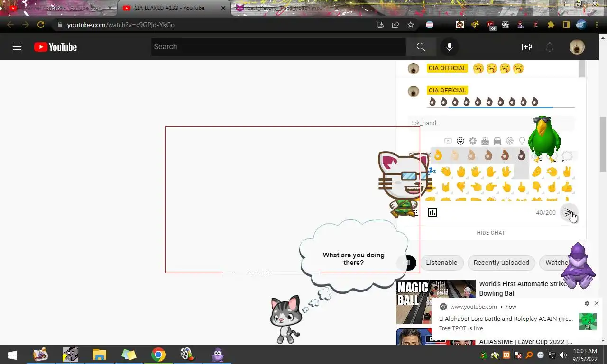
Task: Open YouTube notifications bell
Action: (550, 47)
